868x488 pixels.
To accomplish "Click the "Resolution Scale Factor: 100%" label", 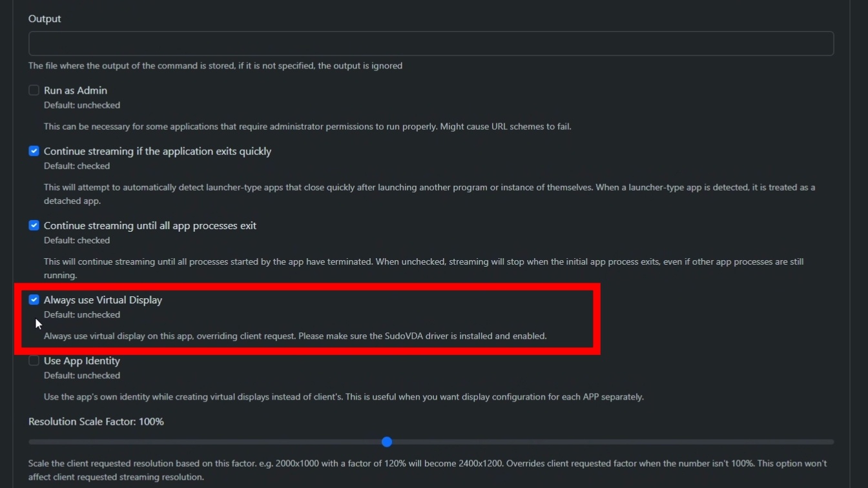I will (96, 422).
